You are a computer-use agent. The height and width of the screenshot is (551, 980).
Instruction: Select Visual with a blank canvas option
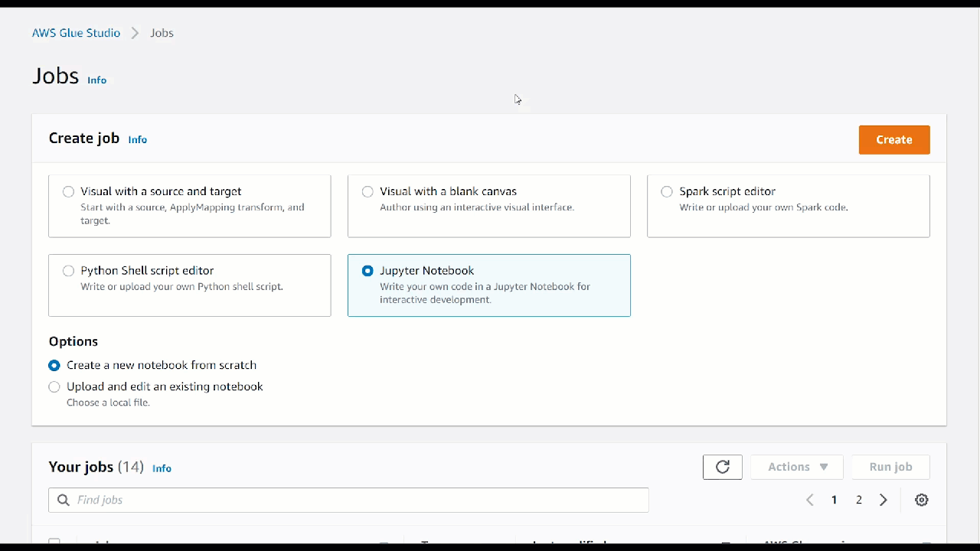point(368,191)
